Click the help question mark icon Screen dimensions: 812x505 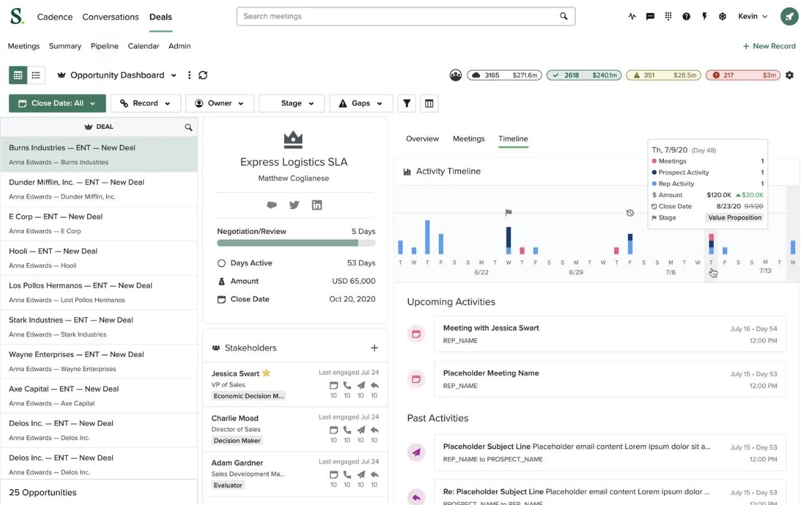(686, 16)
